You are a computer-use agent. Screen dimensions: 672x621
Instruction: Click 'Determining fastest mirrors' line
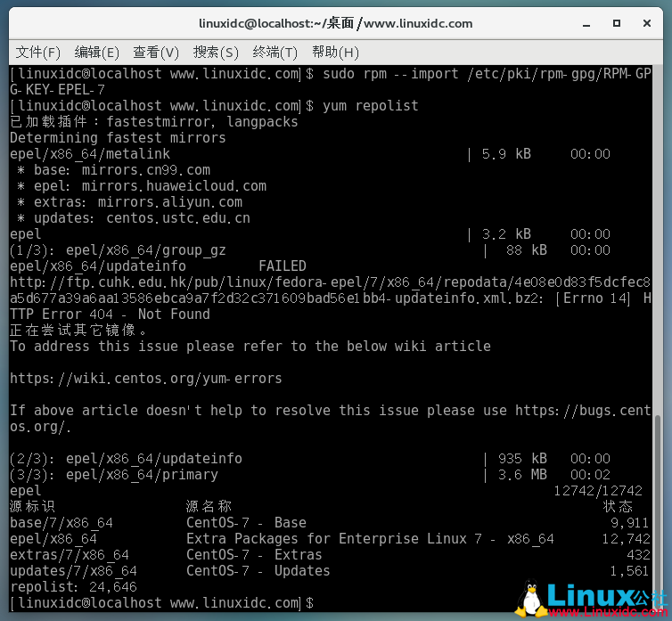pyautogui.click(x=118, y=138)
